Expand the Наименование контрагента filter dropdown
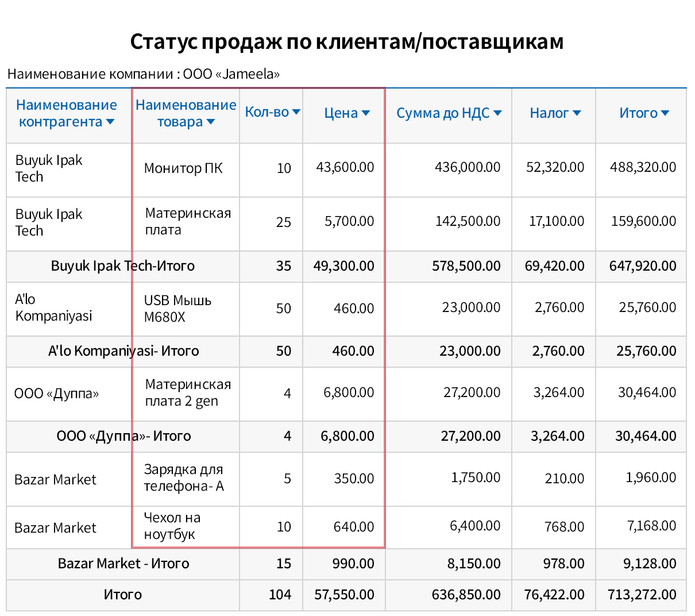The height and width of the screenshot is (616, 695). coord(110,123)
